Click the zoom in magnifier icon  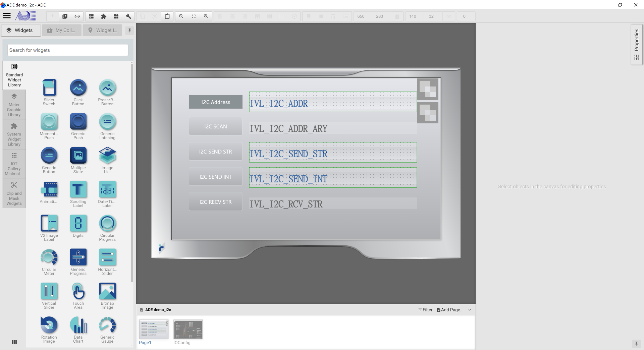[x=206, y=16]
